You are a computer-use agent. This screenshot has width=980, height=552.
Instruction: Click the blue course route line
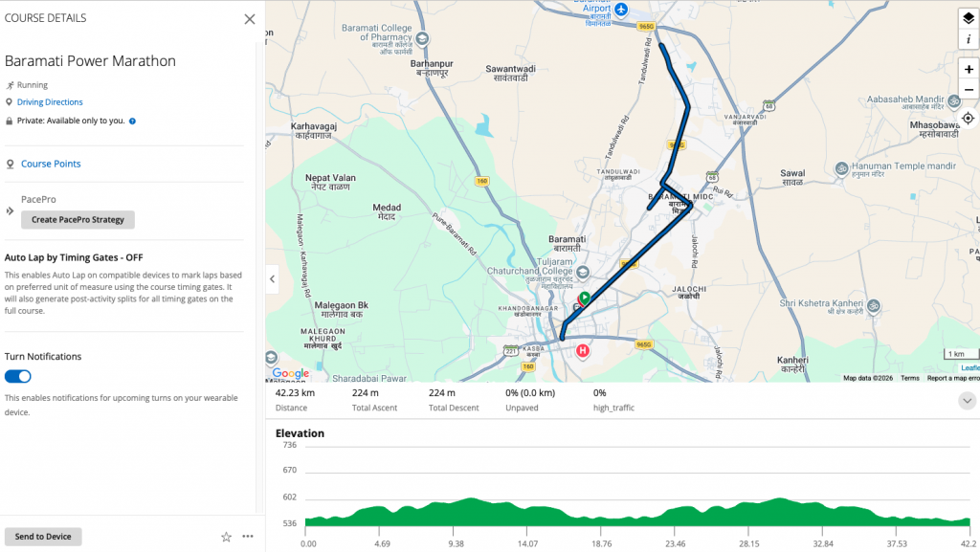(x=627, y=264)
